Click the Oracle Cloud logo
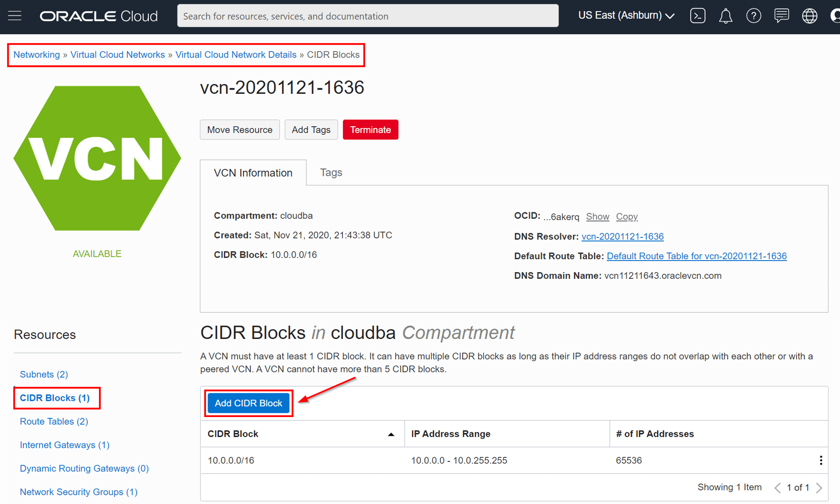The image size is (840, 504). [x=98, y=15]
